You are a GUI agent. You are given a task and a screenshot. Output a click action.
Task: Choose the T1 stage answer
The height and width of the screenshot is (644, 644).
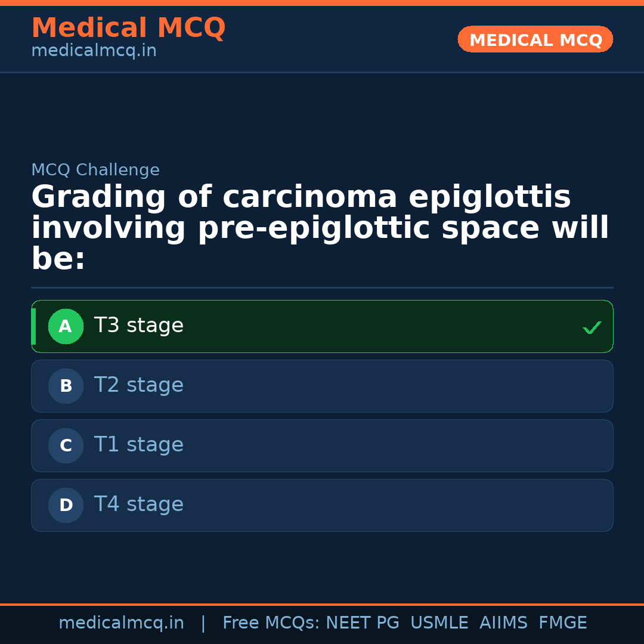(x=139, y=445)
